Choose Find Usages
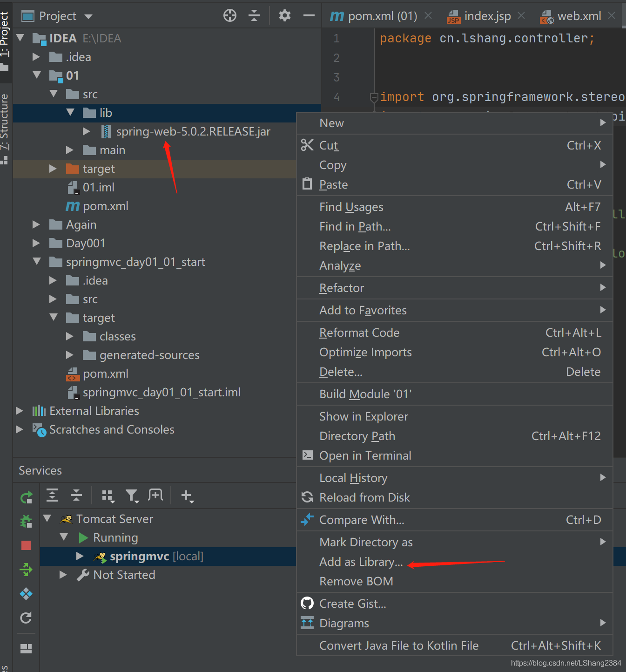 (455, 207)
